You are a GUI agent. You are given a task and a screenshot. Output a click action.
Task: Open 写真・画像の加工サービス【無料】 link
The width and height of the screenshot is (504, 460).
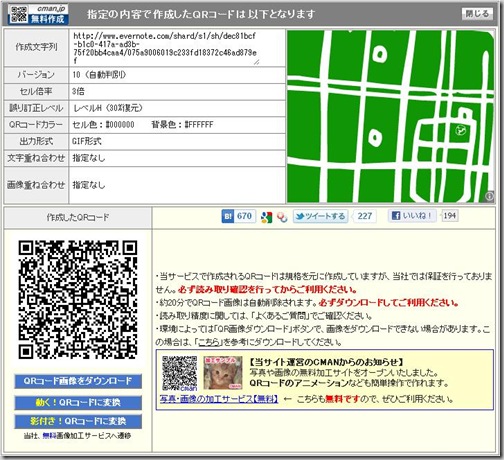click(x=219, y=399)
